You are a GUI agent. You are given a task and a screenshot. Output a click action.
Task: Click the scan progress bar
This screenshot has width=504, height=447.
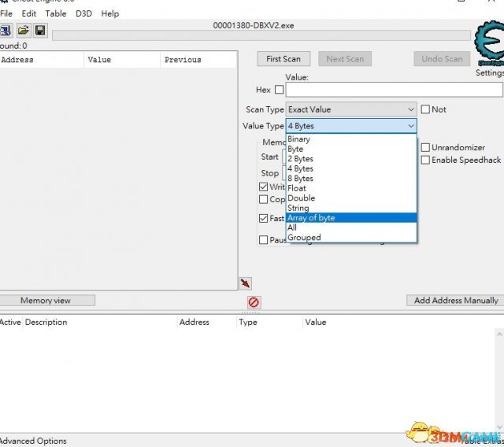click(261, 35)
